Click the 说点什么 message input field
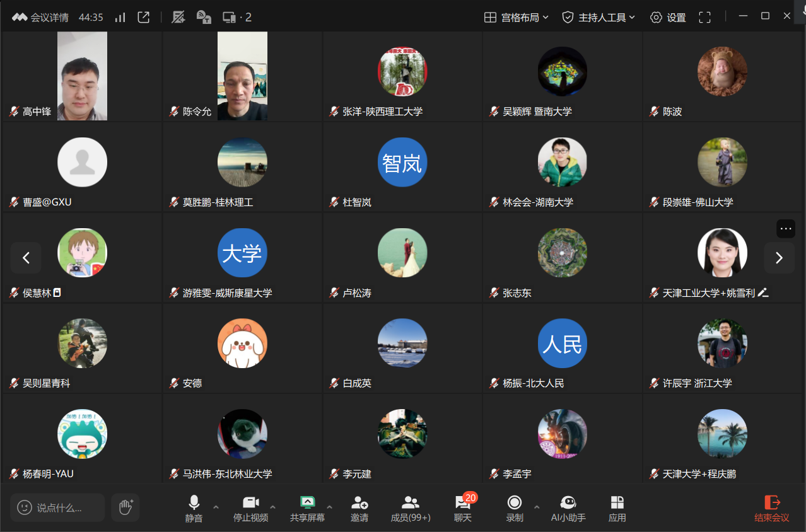This screenshot has height=532, width=806. tap(58, 507)
